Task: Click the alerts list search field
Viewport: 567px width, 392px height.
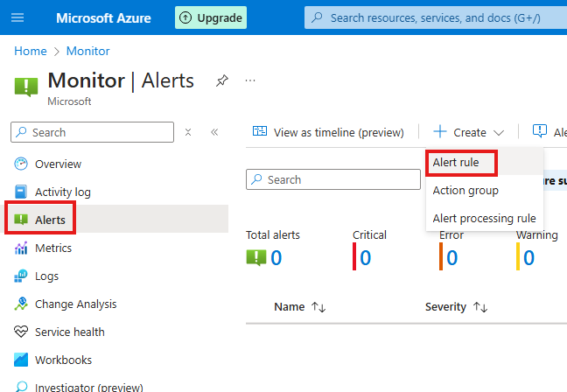Action: click(x=333, y=179)
